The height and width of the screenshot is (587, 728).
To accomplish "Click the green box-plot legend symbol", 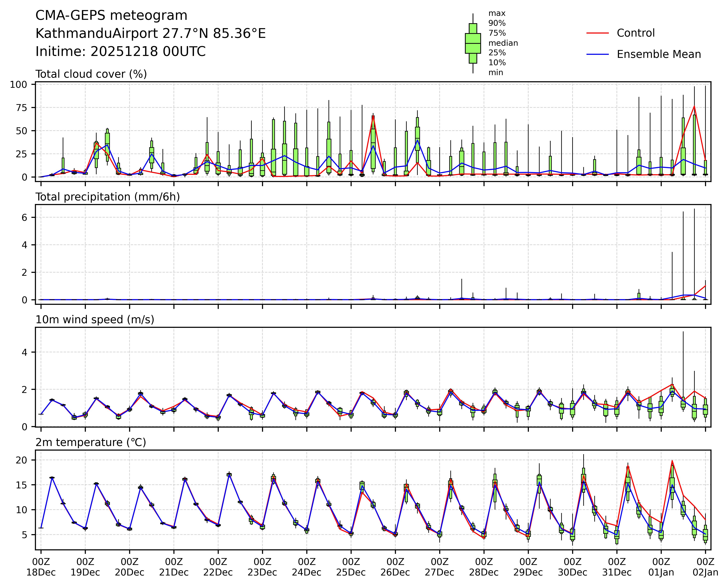I will tap(473, 43).
